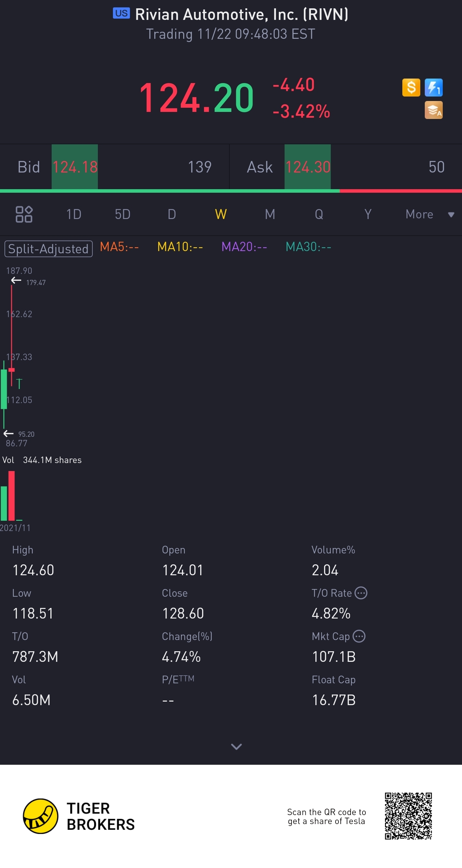Toggle the Split-Adjusted setting
This screenshot has height=868, width=462.
coord(48,249)
